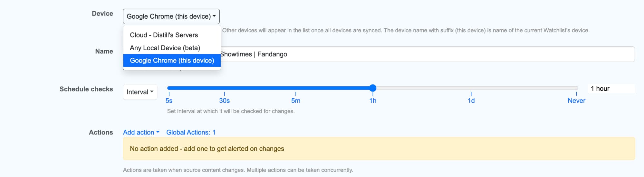Set interval to 5m tick mark
The width and height of the screenshot is (644, 177).
[x=295, y=100]
